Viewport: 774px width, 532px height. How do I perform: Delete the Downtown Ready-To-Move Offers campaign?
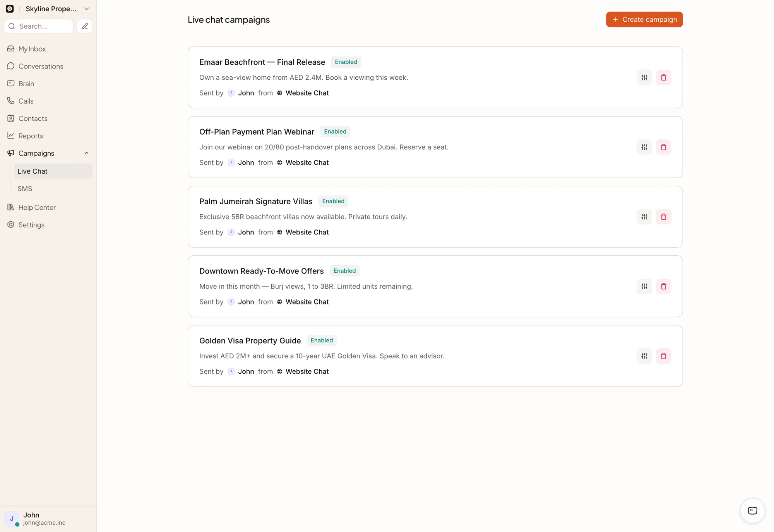tap(663, 286)
